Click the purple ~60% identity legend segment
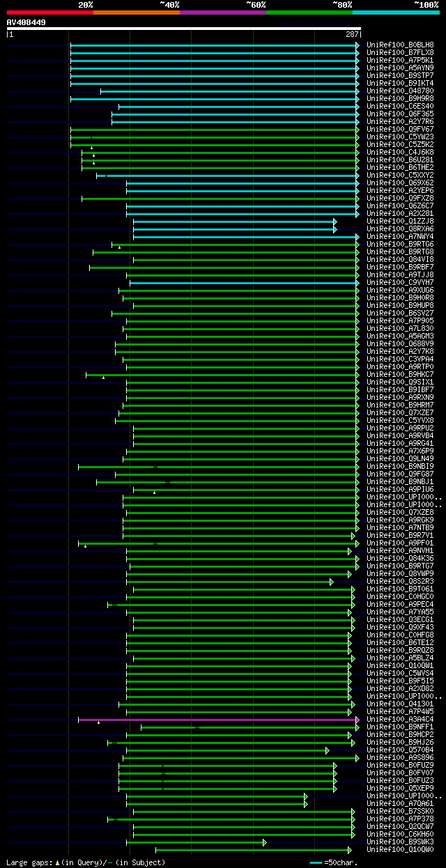This screenshot has width=446, height=868. [222, 12]
